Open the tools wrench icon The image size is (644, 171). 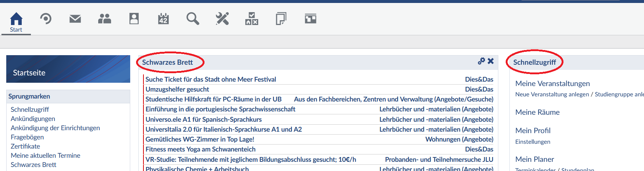[x=222, y=19]
